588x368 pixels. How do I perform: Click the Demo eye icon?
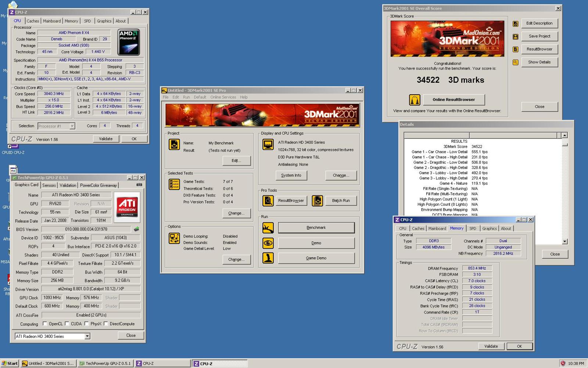tap(268, 243)
